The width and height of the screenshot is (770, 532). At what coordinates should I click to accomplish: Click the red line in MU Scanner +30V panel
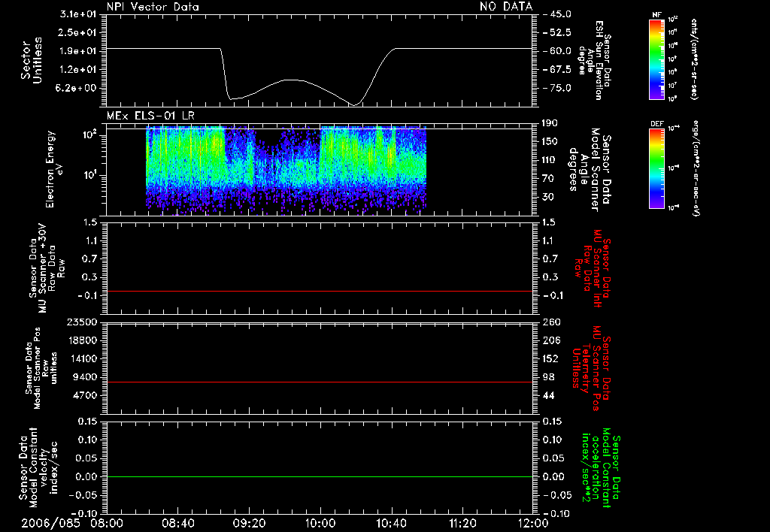pyautogui.click(x=320, y=291)
